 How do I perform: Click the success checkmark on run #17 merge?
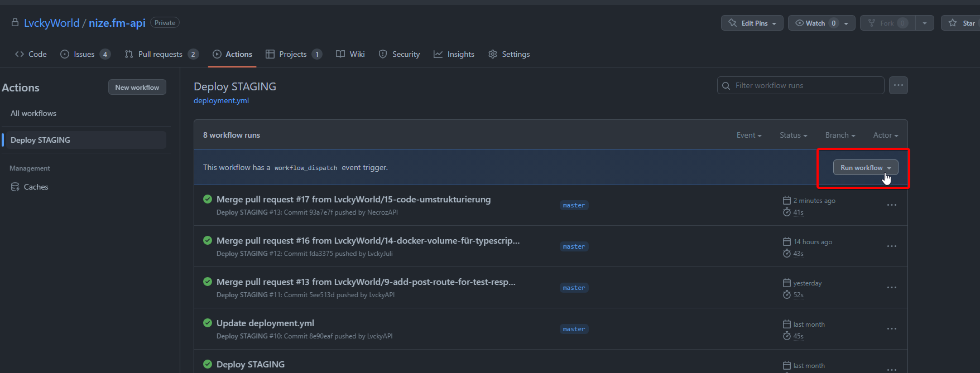pos(208,199)
